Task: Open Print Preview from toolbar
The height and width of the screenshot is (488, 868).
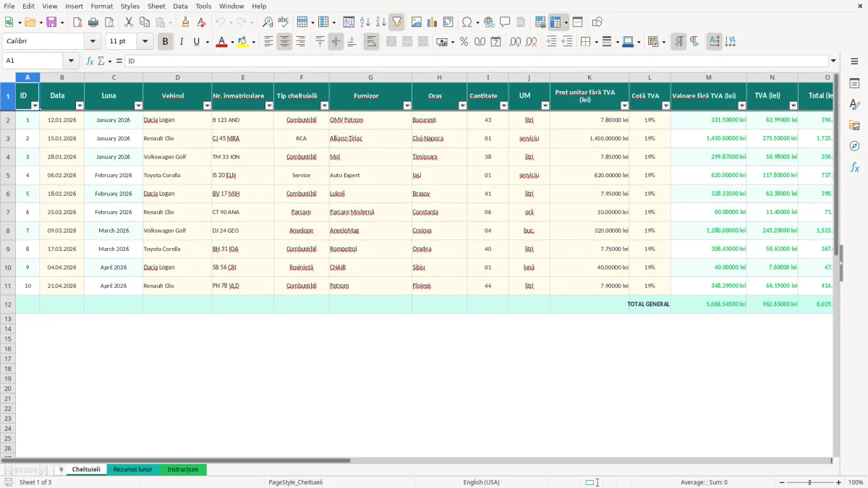Action: click(x=109, y=22)
